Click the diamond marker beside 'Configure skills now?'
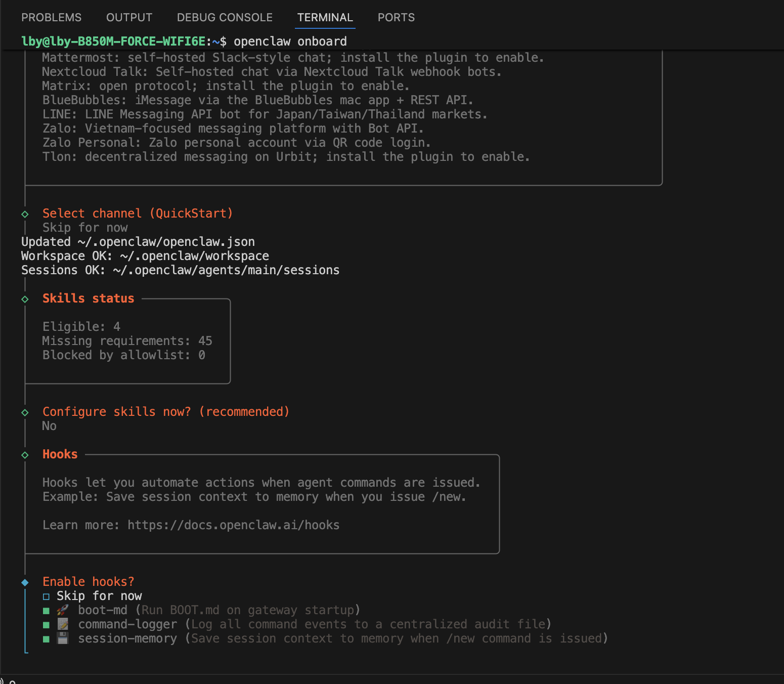The width and height of the screenshot is (784, 684). pos(25,412)
